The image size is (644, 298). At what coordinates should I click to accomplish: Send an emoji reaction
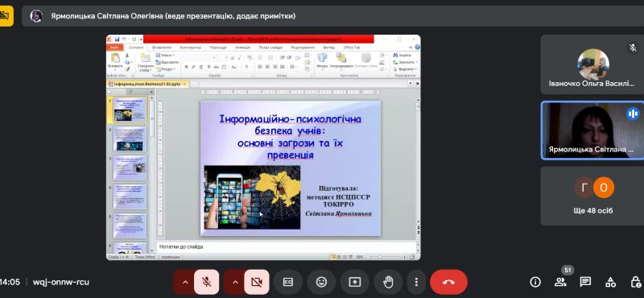tap(321, 282)
